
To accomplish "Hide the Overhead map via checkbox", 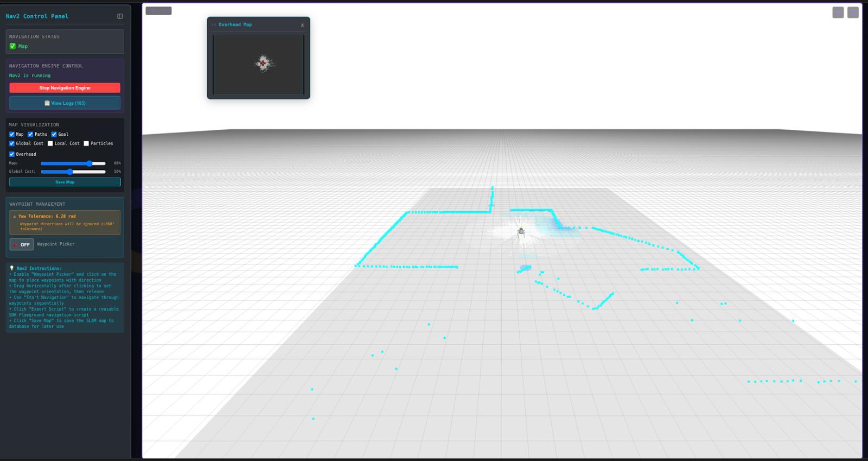I will coord(12,154).
